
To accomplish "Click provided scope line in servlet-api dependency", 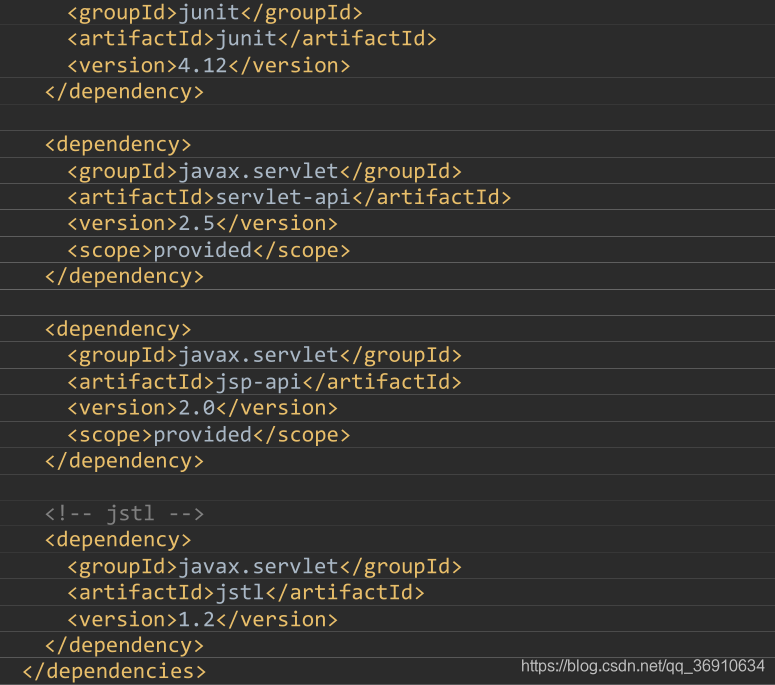I will [x=209, y=251].
